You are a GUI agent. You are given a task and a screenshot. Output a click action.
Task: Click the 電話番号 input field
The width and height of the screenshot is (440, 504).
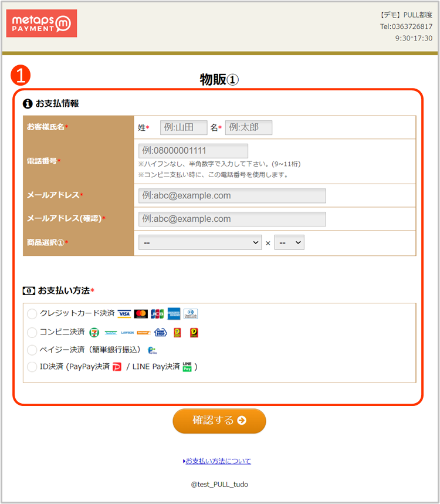click(193, 151)
